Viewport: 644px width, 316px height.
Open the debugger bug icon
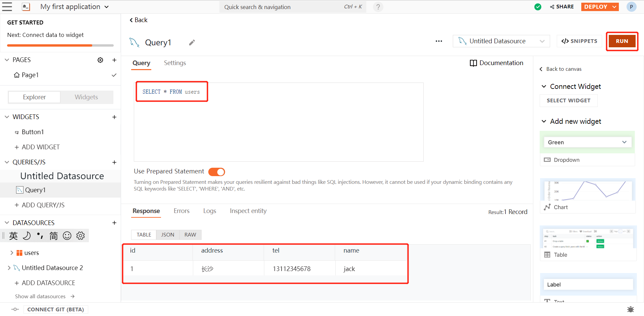631,309
